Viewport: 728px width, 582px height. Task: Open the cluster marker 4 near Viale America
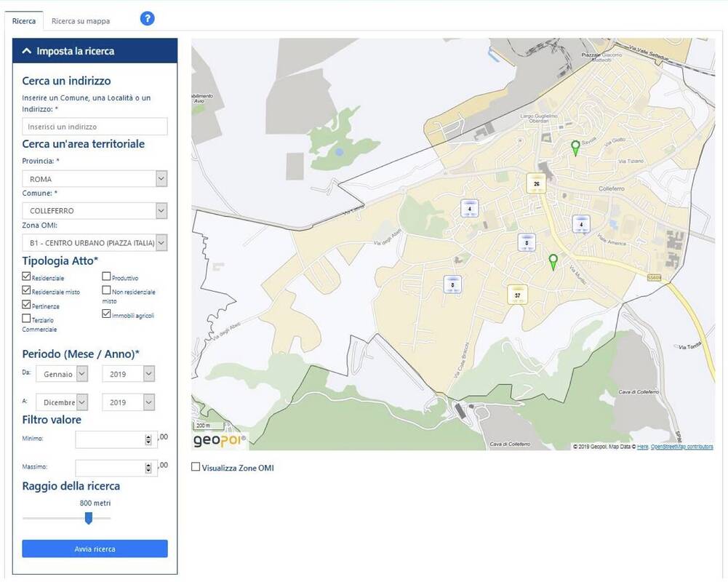click(581, 224)
